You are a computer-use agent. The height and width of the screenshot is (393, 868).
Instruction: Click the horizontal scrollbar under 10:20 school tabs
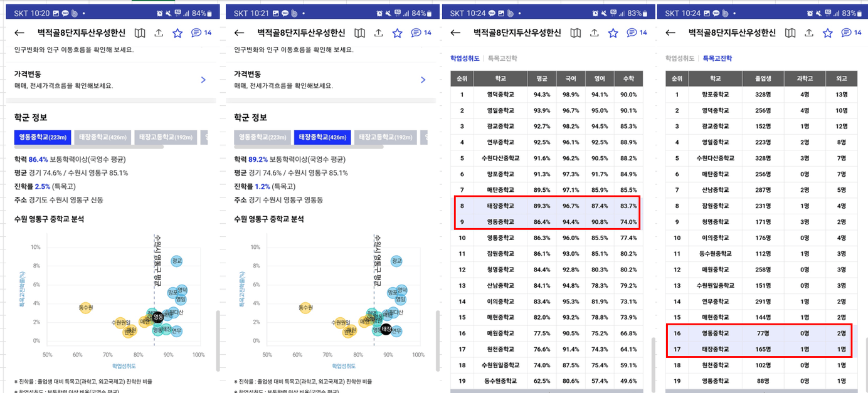tap(88, 147)
